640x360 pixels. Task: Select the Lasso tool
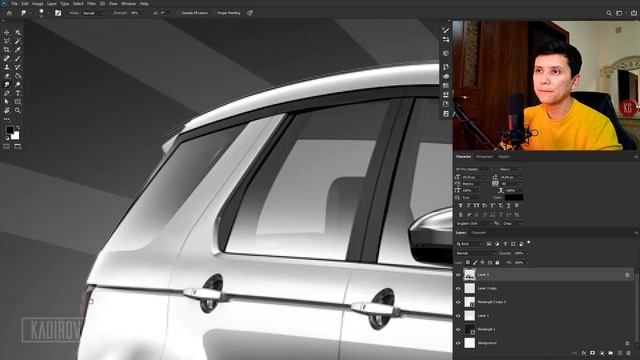point(7,41)
